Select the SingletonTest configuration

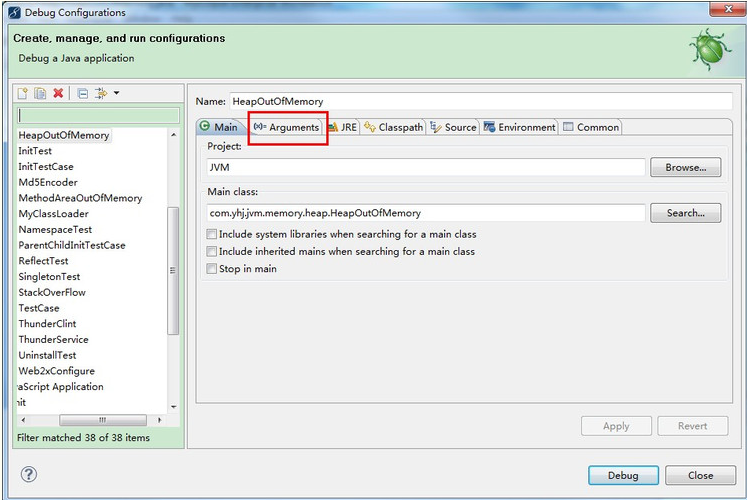pos(49,277)
